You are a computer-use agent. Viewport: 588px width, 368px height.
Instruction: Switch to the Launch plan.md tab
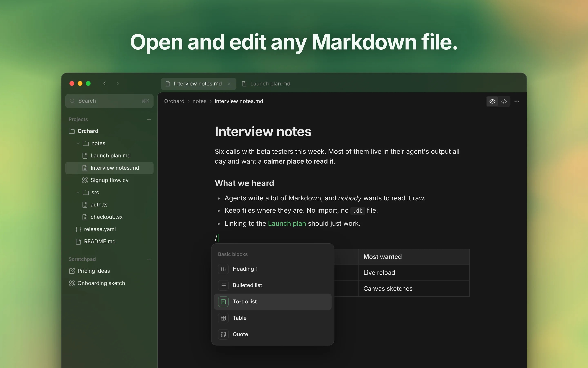266,84
